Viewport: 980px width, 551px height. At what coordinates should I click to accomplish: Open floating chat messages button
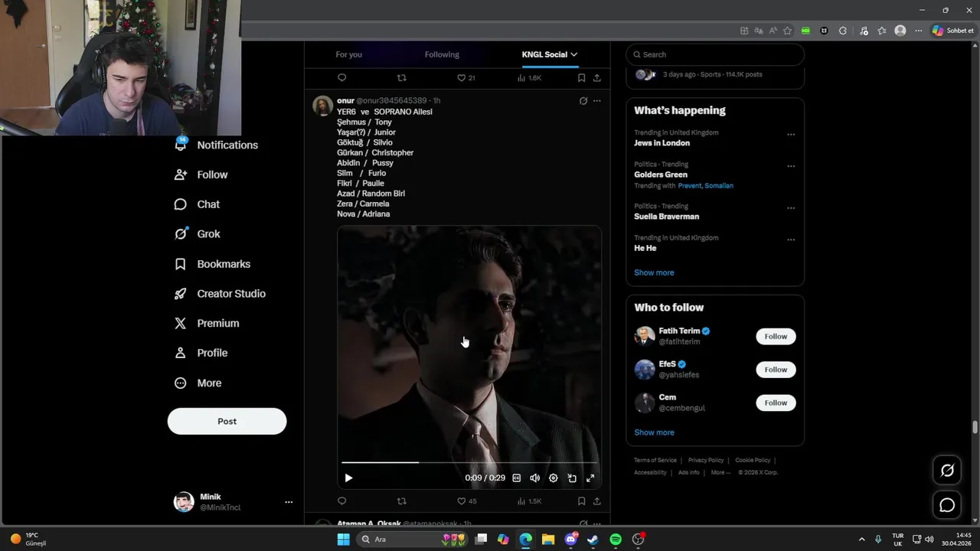(947, 505)
